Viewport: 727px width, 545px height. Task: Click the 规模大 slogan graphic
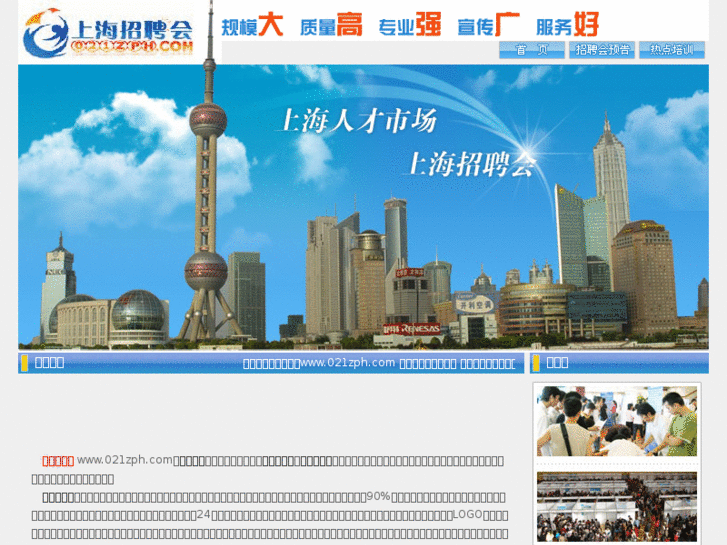(x=252, y=25)
